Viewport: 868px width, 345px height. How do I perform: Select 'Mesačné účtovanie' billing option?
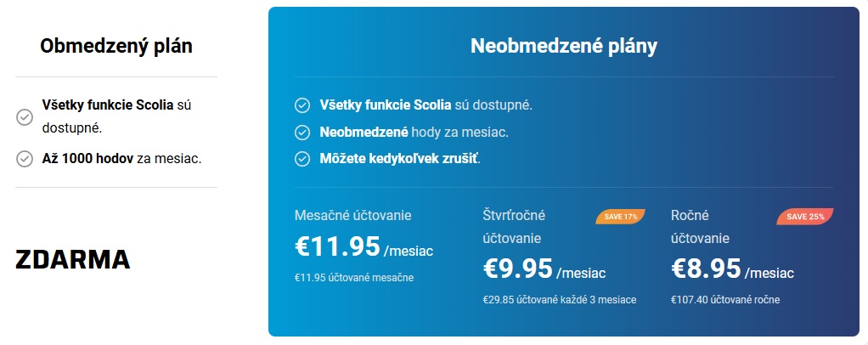pyautogui.click(x=353, y=215)
